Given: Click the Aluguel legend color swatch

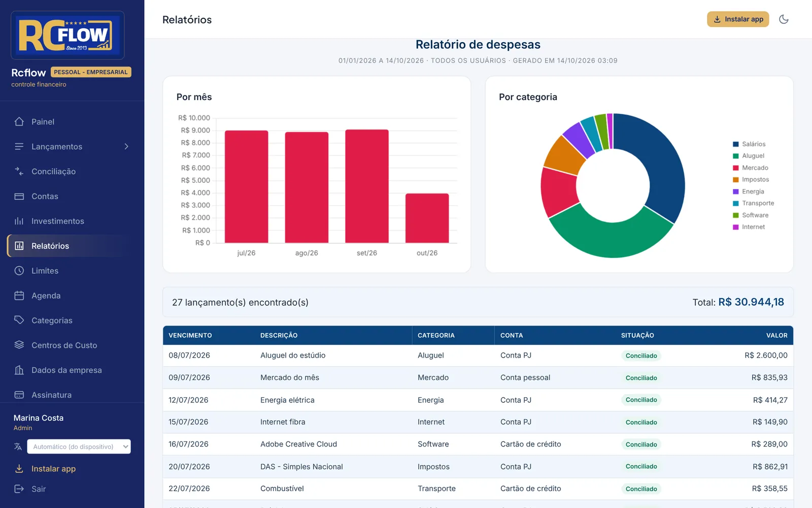Looking at the screenshot, I should (x=736, y=156).
